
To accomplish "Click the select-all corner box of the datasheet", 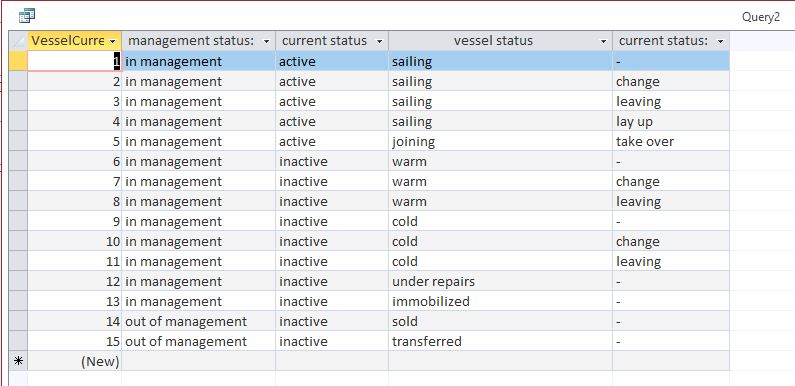I will (18, 41).
